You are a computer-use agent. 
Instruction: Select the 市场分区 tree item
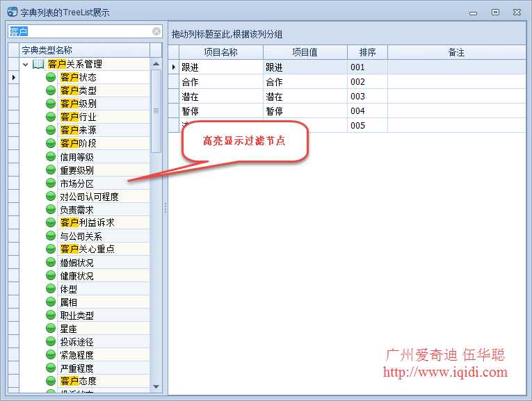pos(76,183)
